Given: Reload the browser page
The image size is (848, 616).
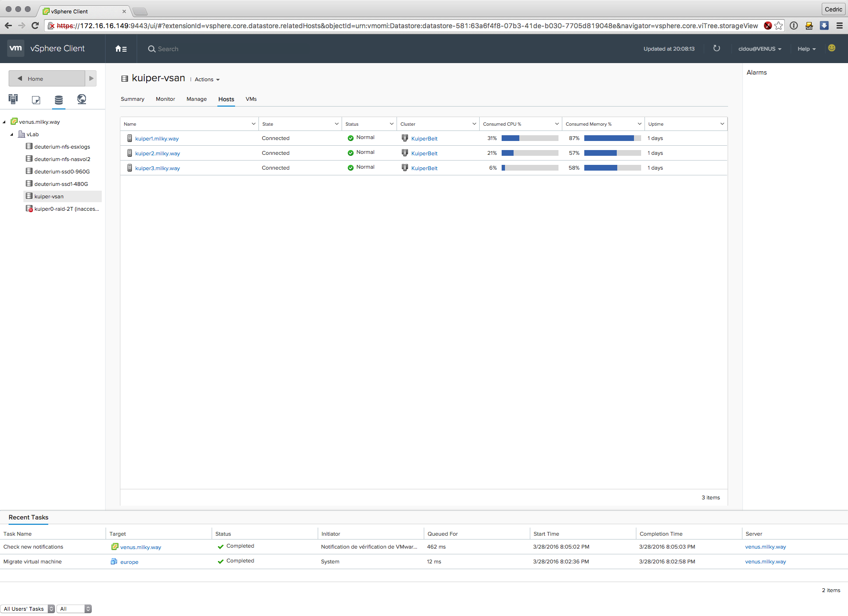Looking at the screenshot, I should 35,26.
